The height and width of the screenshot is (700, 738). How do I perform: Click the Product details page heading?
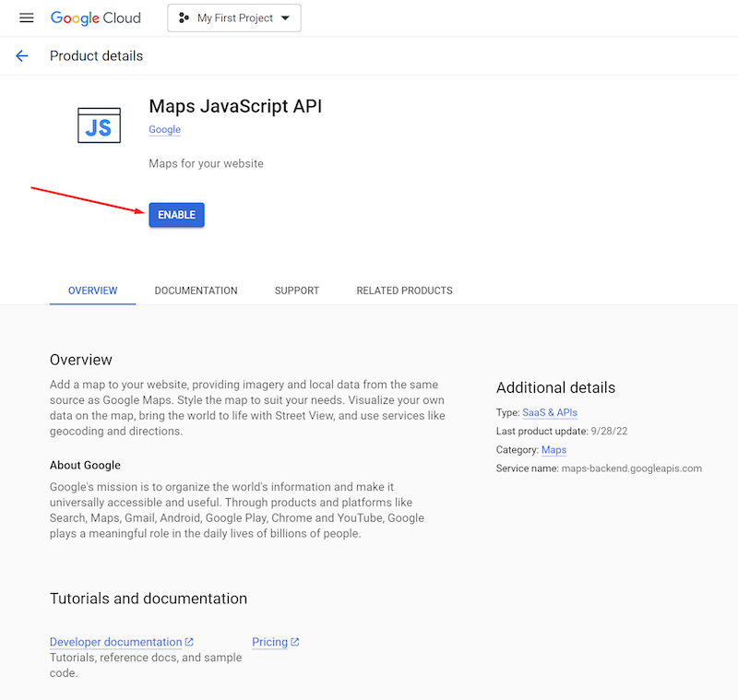coord(96,56)
